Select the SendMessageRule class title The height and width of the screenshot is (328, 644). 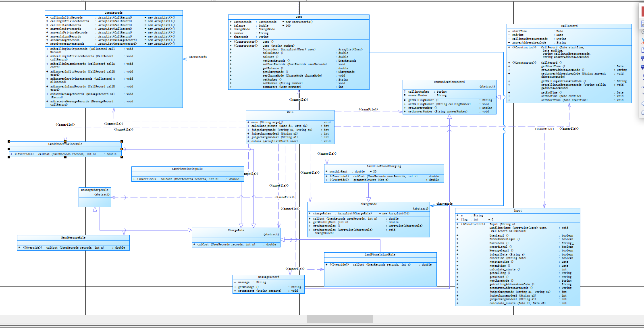tap(73, 238)
